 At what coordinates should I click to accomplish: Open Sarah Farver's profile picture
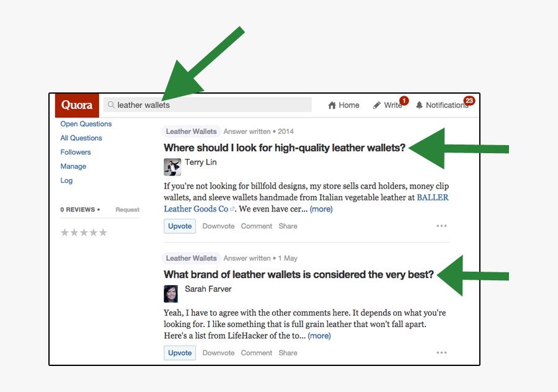click(171, 293)
